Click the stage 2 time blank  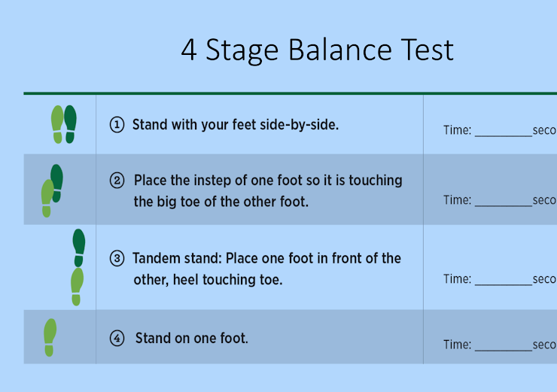(x=504, y=205)
